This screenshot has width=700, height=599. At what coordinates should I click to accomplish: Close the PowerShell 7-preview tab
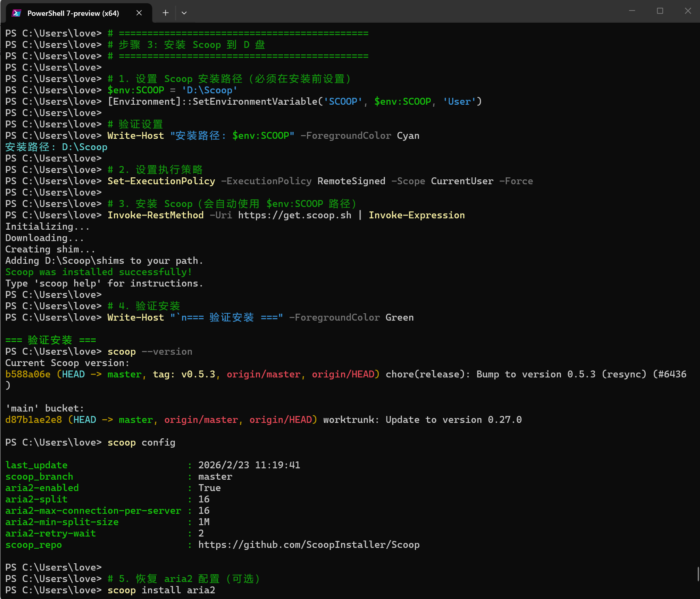(x=139, y=13)
